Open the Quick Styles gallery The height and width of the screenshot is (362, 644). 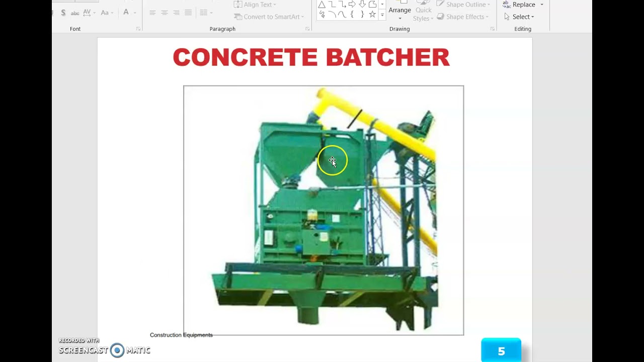pyautogui.click(x=423, y=11)
